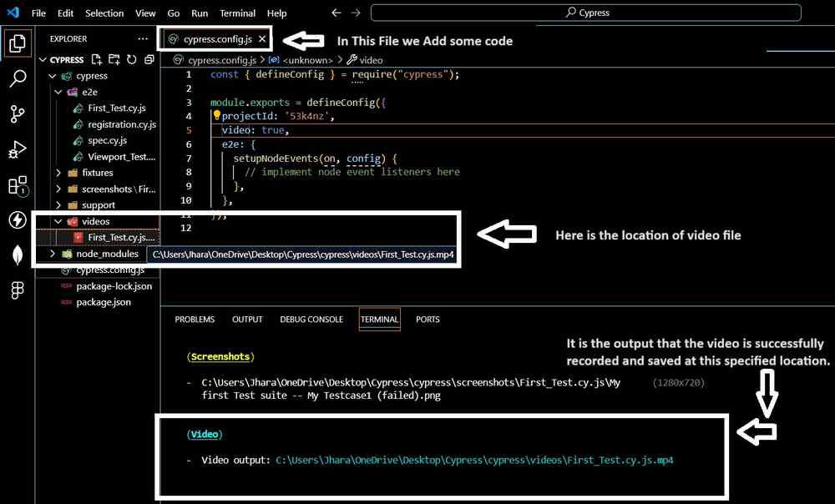This screenshot has height=504, width=835.
Task: Open the Search view in activity bar
Action: 17,78
